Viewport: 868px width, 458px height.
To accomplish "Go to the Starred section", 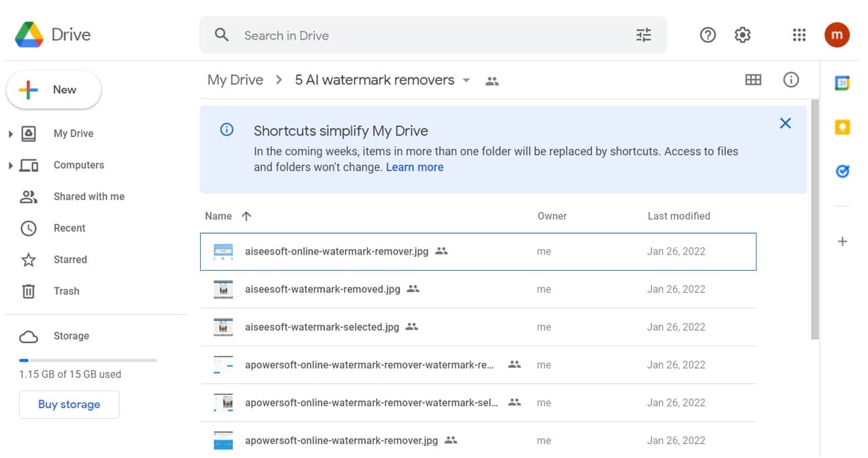I will click(x=70, y=259).
